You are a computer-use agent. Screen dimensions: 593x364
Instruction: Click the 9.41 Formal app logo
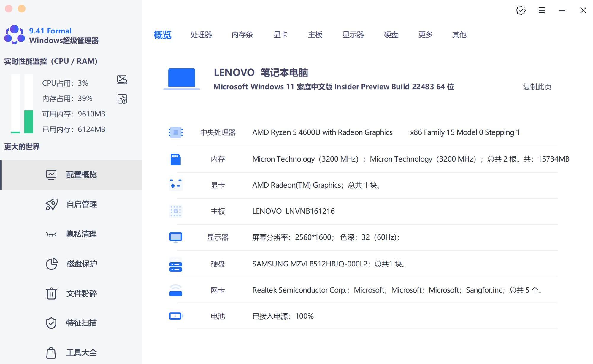tap(15, 35)
